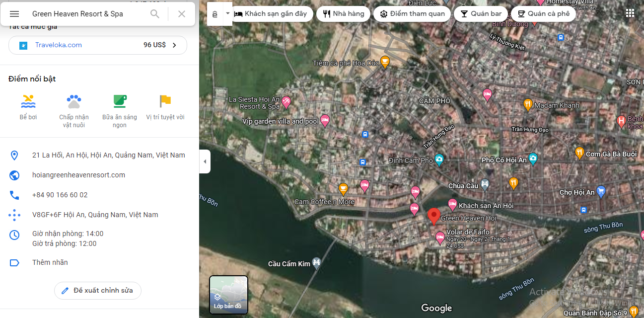Click Thêm nhãn to add label
The height and width of the screenshot is (318, 644).
pyautogui.click(x=50, y=262)
